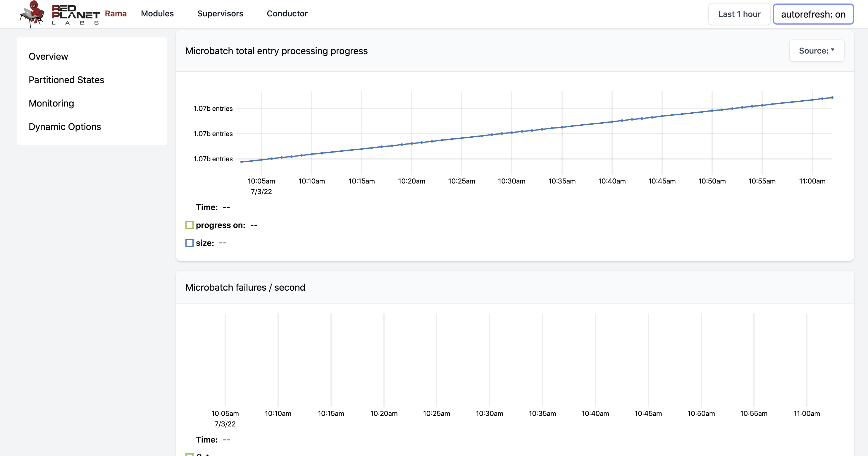Image resolution: width=868 pixels, height=456 pixels.
Task: Open Monitoring sidebar section
Action: pos(51,103)
